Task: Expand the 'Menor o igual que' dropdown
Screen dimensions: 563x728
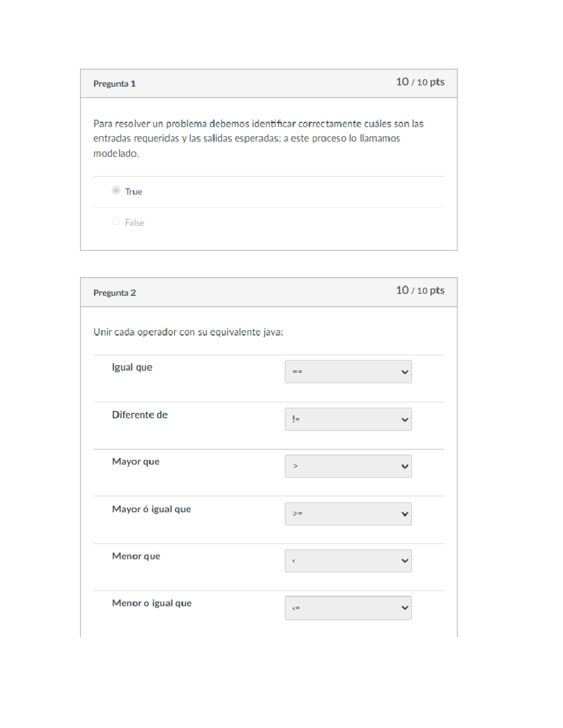Action: 348,608
